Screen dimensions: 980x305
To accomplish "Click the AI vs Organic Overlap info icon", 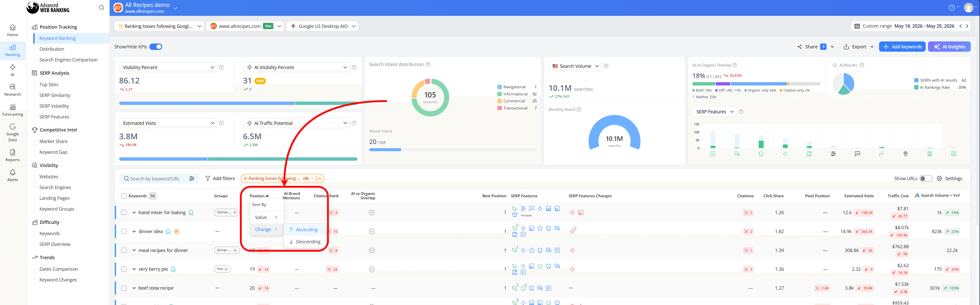I will [x=735, y=65].
